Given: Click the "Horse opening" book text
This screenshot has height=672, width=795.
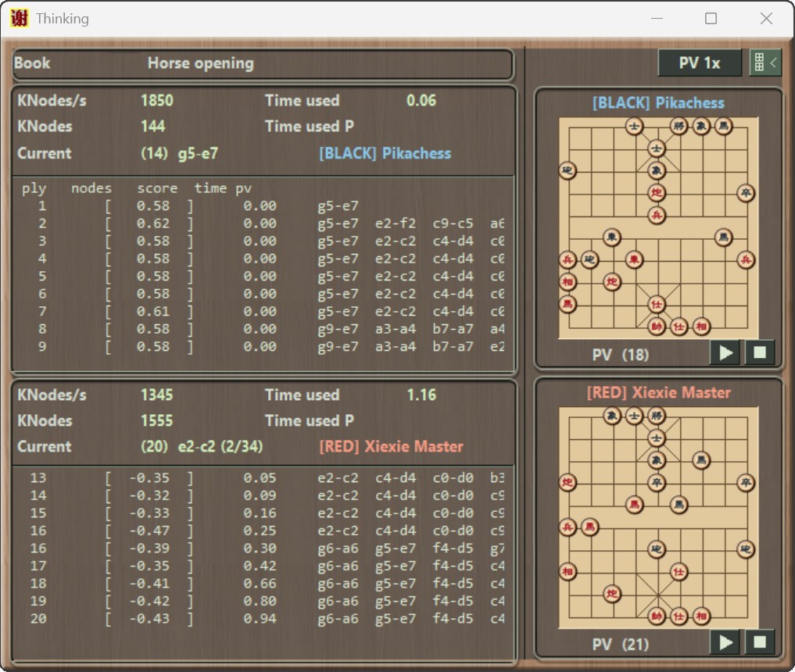Looking at the screenshot, I should (x=201, y=63).
